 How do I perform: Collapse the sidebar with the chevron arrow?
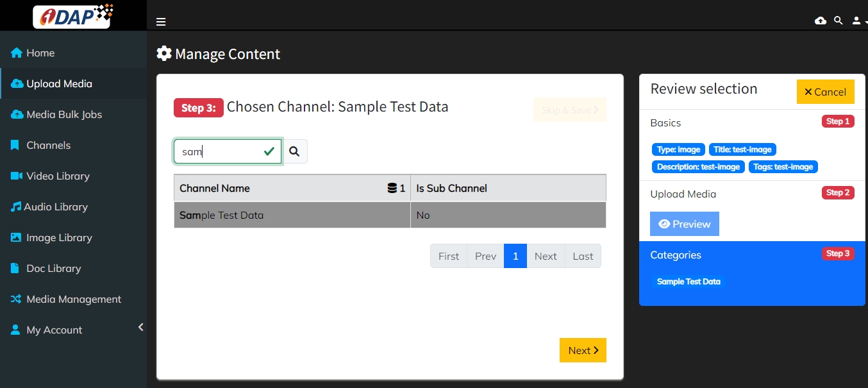click(x=140, y=327)
